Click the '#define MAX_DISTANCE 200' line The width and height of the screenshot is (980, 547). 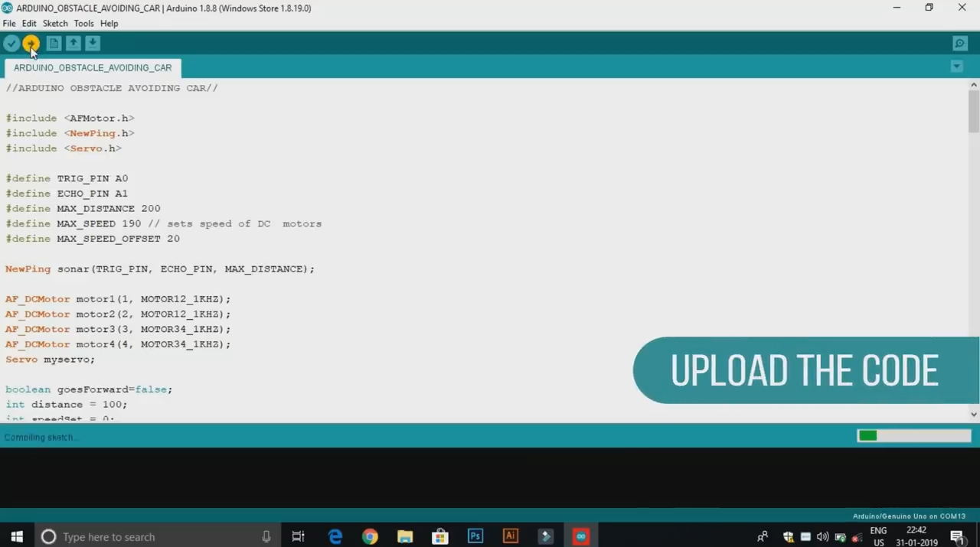click(x=83, y=208)
